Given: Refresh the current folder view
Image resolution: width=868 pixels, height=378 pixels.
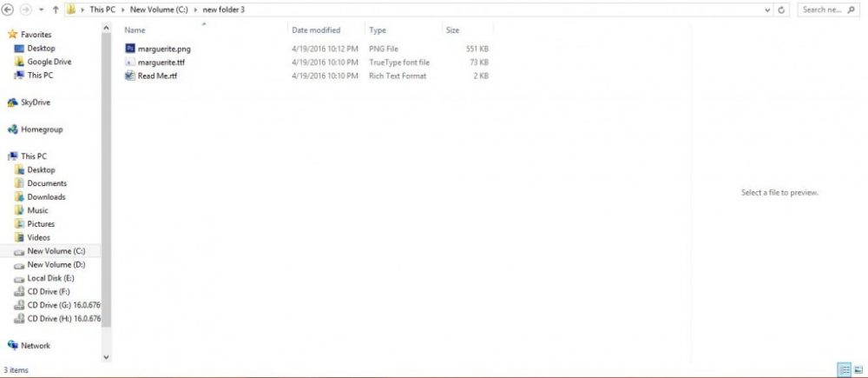Looking at the screenshot, I should (781, 10).
